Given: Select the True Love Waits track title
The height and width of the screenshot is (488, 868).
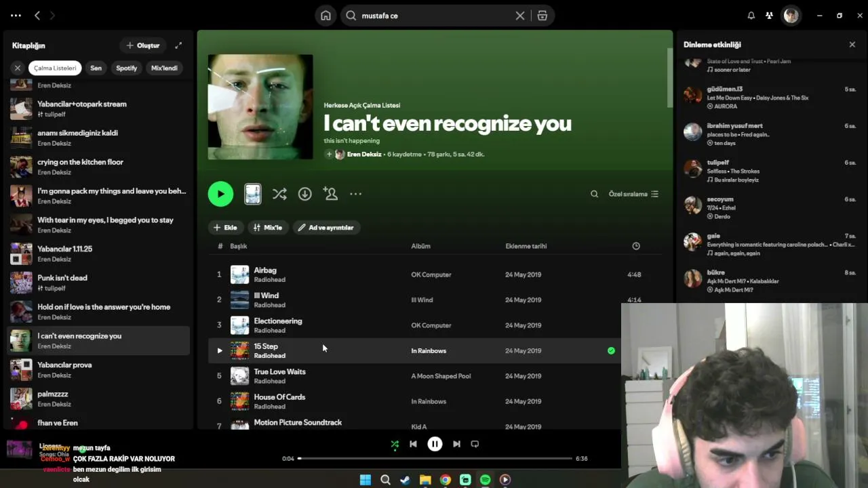Looking at the screenshot, I should [x=280, y=372].
